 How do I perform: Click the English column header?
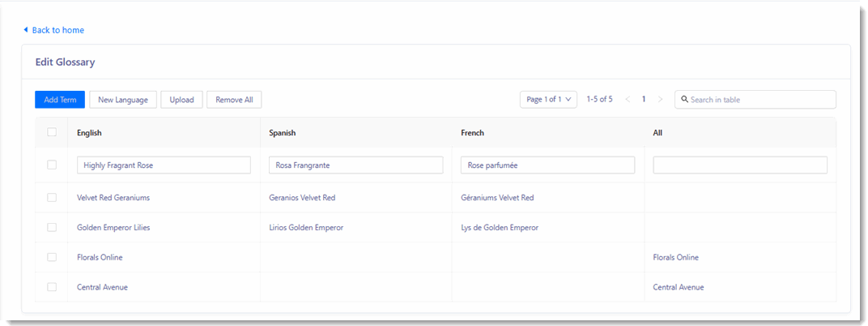(89, 133)
